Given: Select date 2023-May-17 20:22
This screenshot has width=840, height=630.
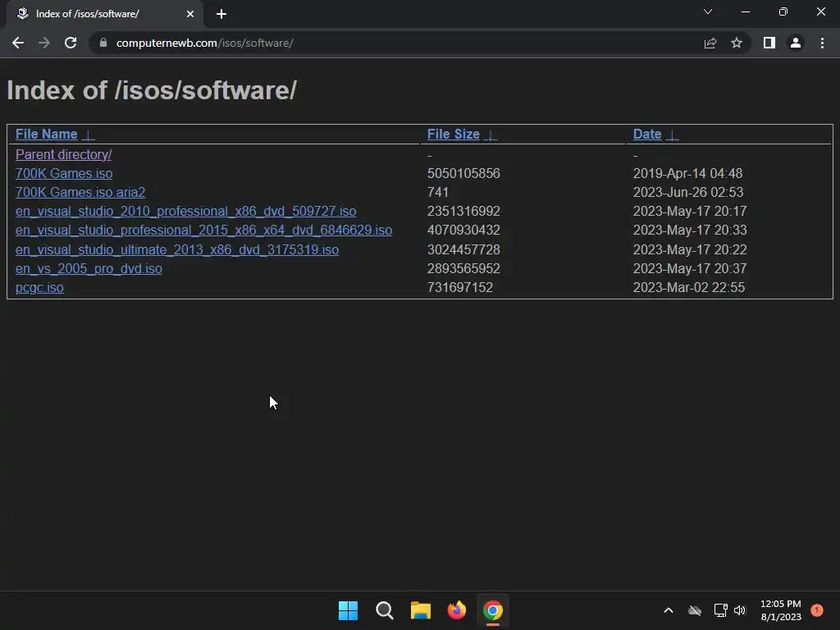Looking at the screenshot, I should [690, 249].
